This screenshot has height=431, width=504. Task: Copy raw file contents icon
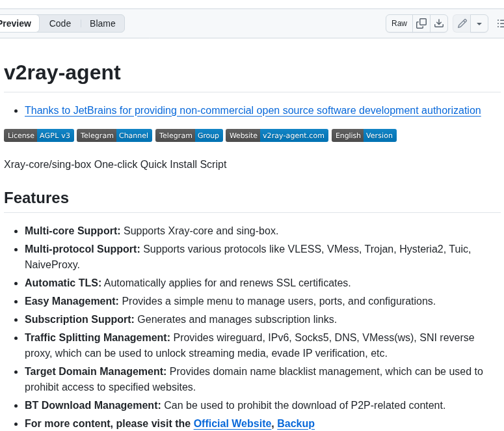[421, 23]
